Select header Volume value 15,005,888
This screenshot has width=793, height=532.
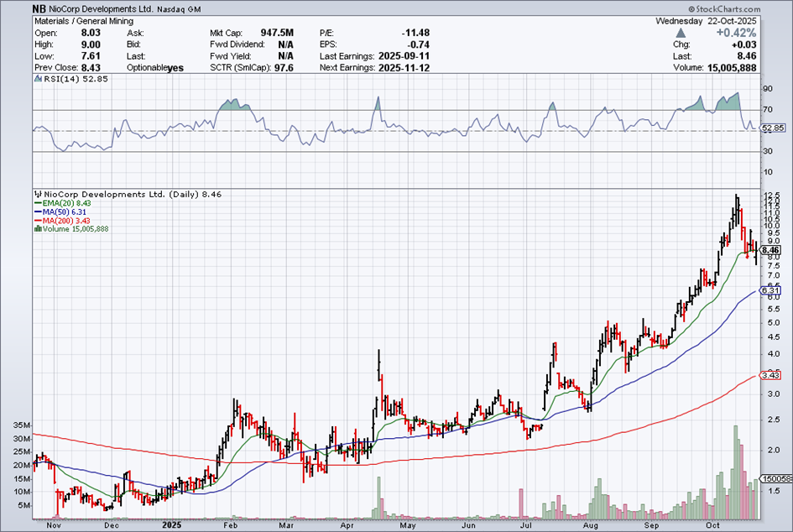coord(730,68)
